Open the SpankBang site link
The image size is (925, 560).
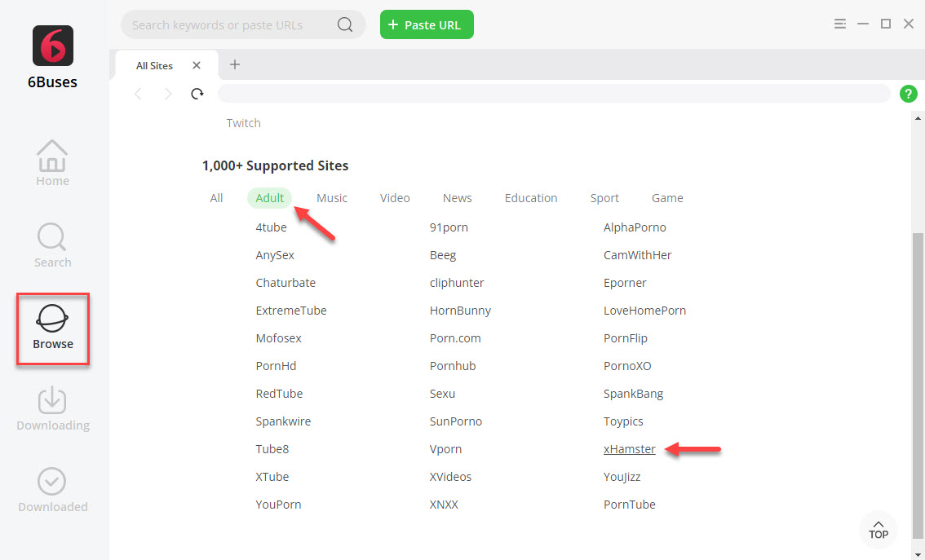633,394
